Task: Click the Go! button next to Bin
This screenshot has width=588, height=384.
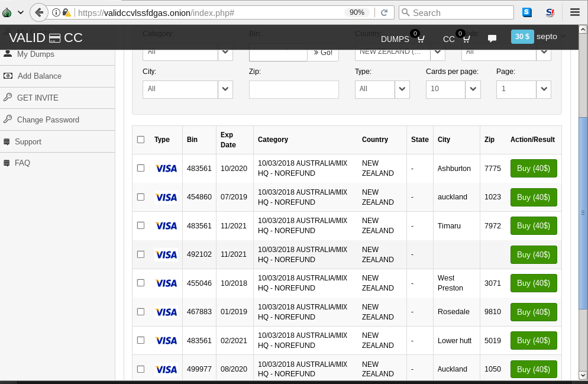Action: 323,53
